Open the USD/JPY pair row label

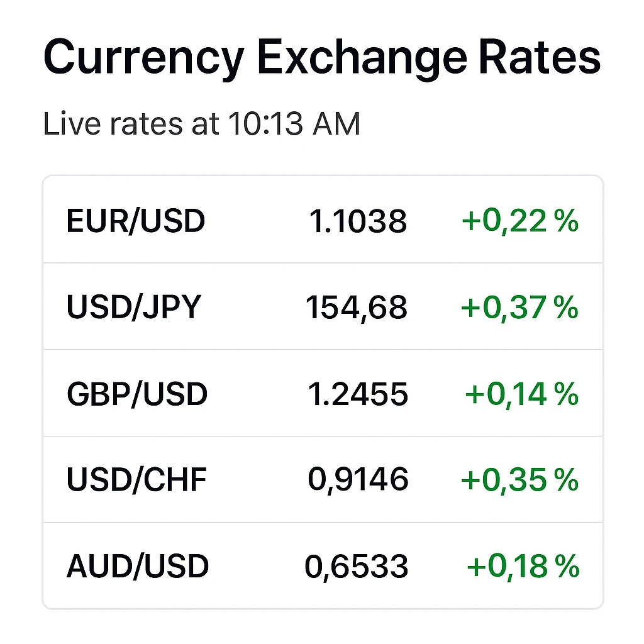[133, 308]
